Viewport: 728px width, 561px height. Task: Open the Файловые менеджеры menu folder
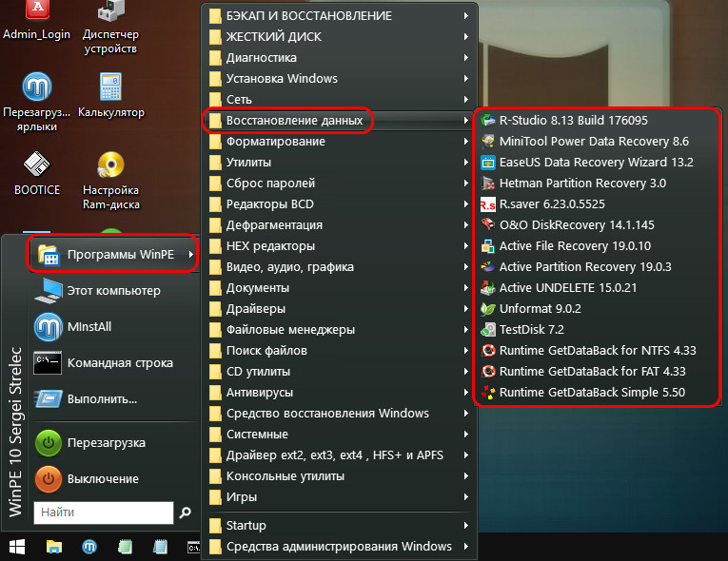(x=340, y=329)
